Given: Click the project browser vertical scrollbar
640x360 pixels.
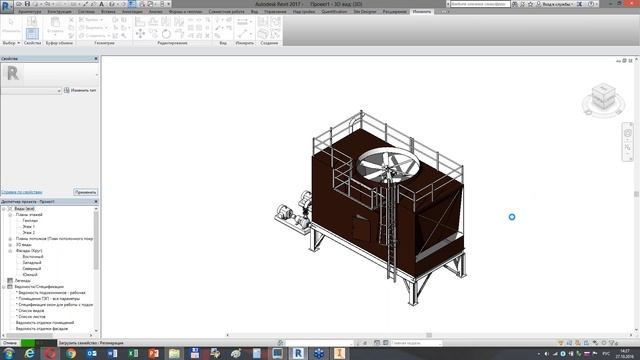Looking at the screenshot, I should 96,241.
